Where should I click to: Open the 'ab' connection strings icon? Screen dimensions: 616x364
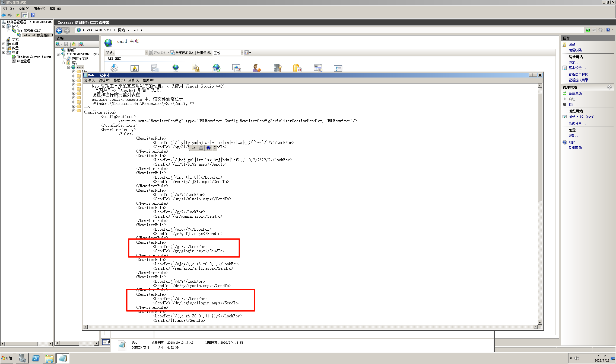(x=297, y=68)
